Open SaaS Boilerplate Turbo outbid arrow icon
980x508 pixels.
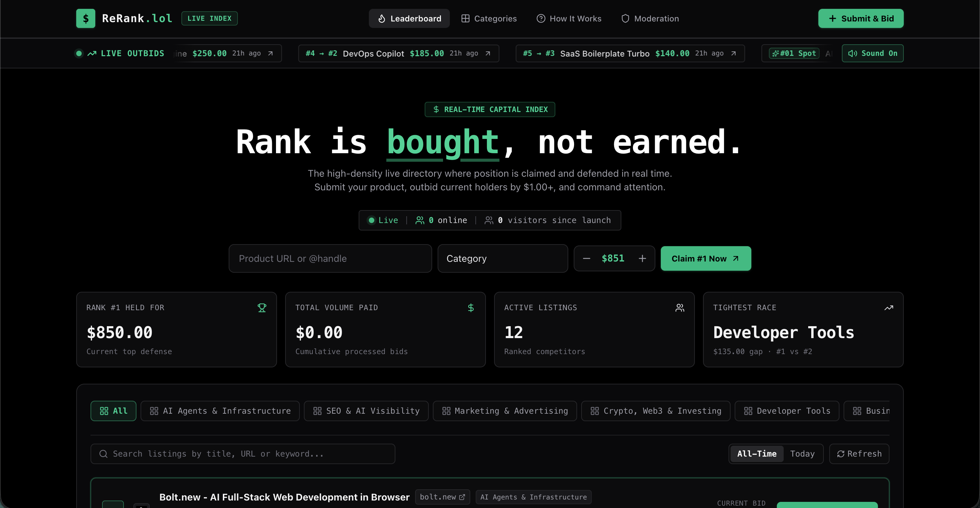733,53
